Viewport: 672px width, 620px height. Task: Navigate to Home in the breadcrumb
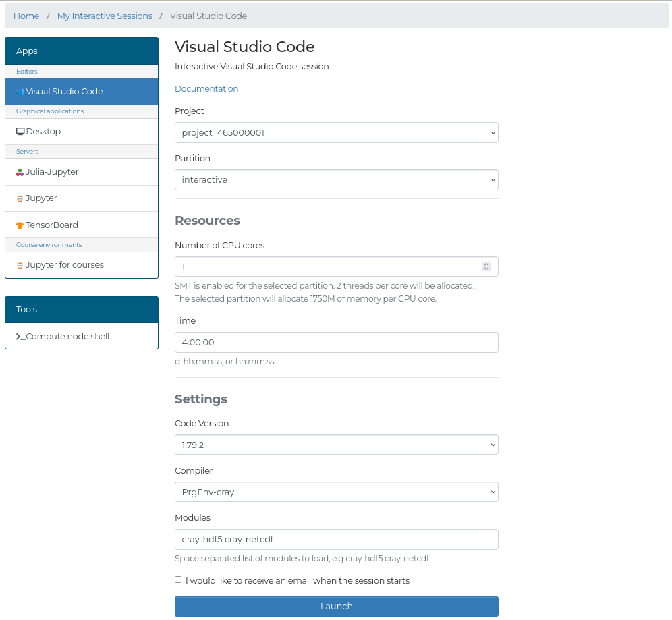coord(26,16)
